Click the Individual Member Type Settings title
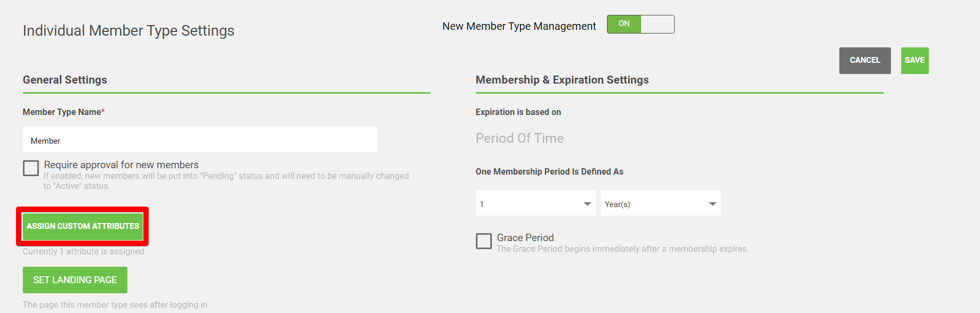Image resolution: width=980 pixels, height=313 pixels. pyautogui.click(x=128, y=31)
